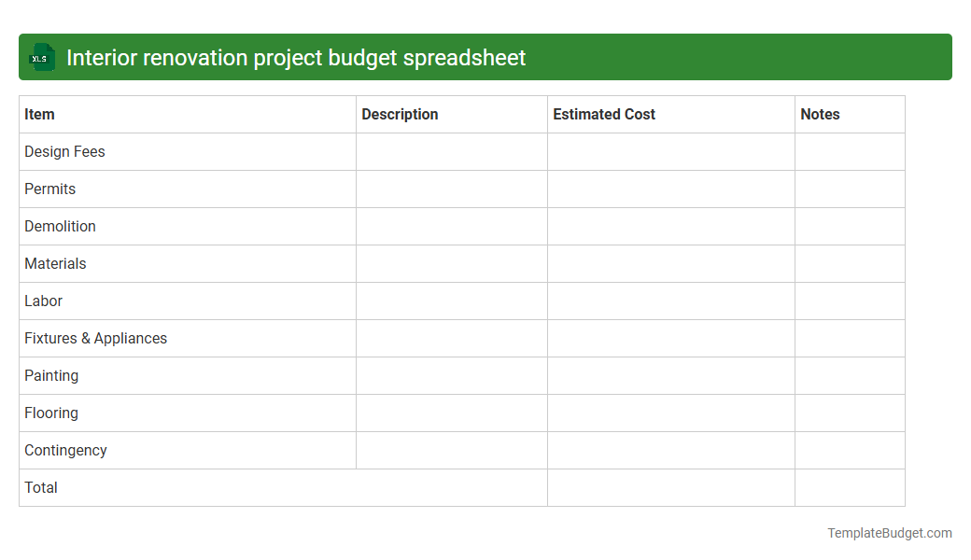Click the Demolition row label
The image size is (971, 560).
(60, 226)
